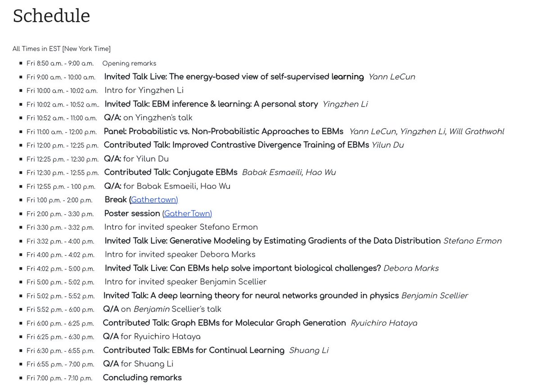Viewport: 540px width, 392px height.
Task: Select Yann LeCun's invited talk title
Action: pos(234,77)
